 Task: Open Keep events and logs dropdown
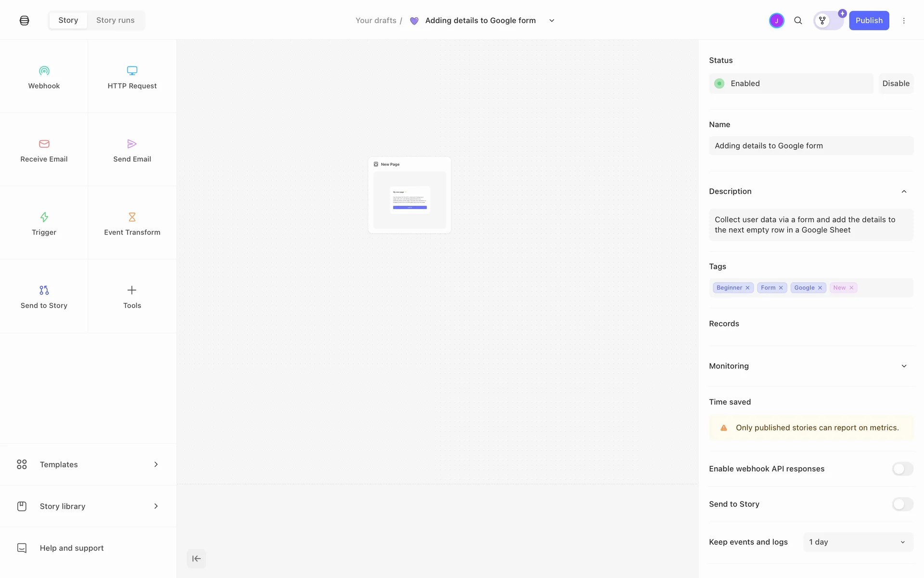pos(858,542)
